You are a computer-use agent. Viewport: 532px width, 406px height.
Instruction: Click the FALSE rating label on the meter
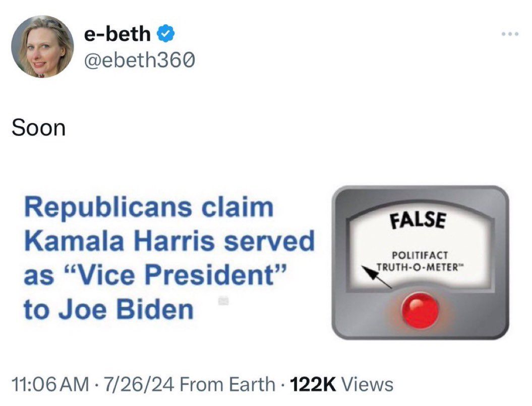[418, 220]
